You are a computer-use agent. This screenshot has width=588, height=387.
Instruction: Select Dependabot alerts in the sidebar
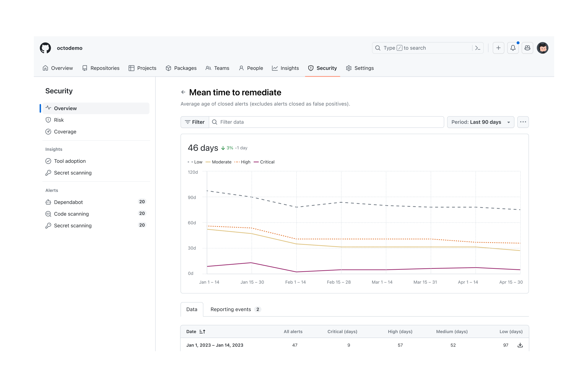pyautogui.click(x=68, y=202)
